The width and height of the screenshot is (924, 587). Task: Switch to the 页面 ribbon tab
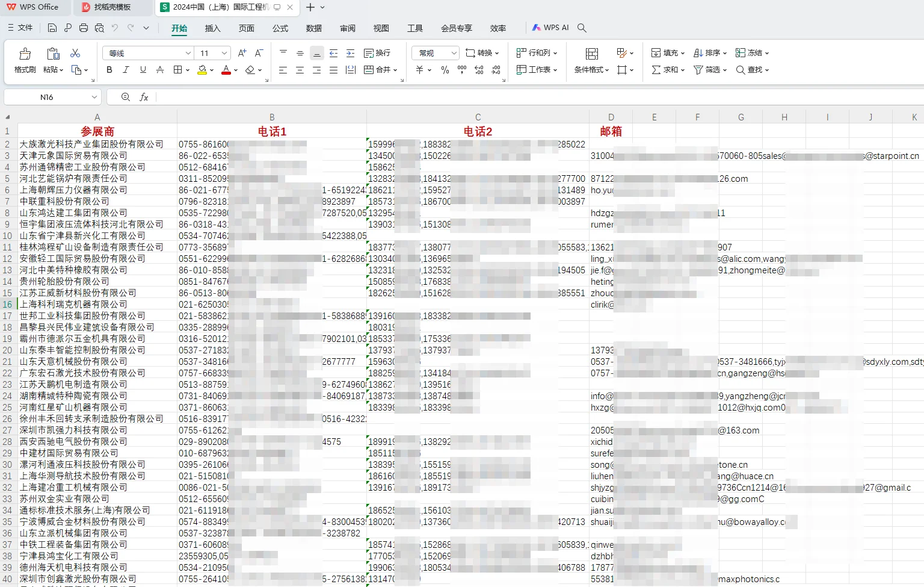click(x=246, y=28)
